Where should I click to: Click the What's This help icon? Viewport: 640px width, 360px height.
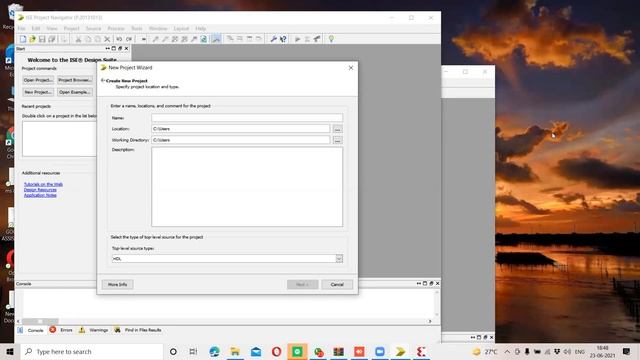coord(283,39)
